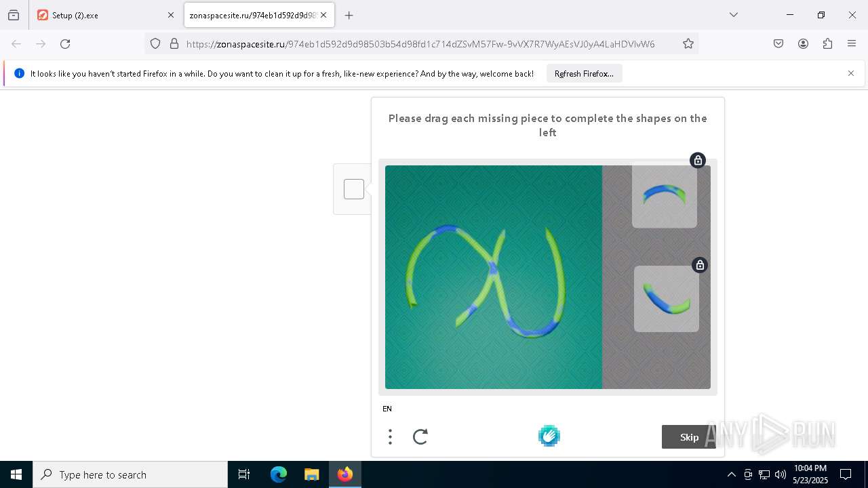868x488 pixels.
Task: Show hidden system tray icons
Action: [x=731, y=474]
